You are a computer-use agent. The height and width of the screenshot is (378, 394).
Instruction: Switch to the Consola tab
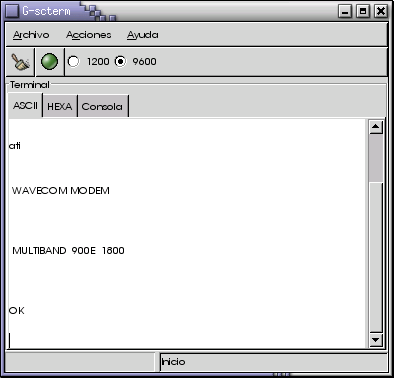pyautogui.click(x=102, y=106)
